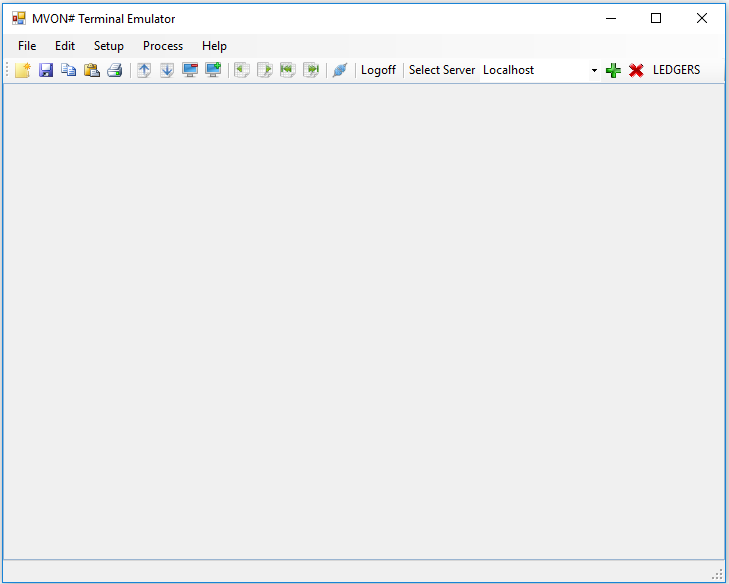Click the monitor icon with green plus
This screenshot has width=729, height=584.
[x=213, y=70]
